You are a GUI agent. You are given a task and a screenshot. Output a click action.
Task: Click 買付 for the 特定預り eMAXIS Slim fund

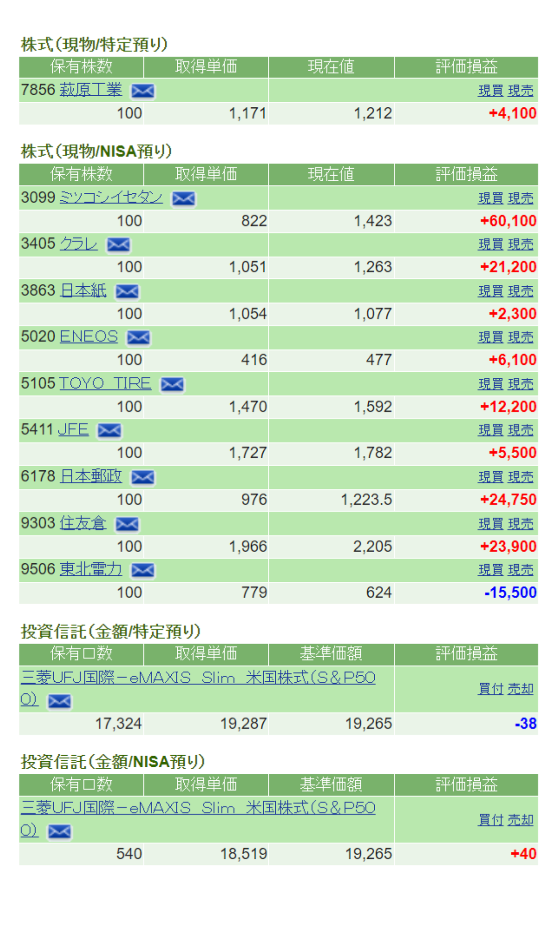490,689
